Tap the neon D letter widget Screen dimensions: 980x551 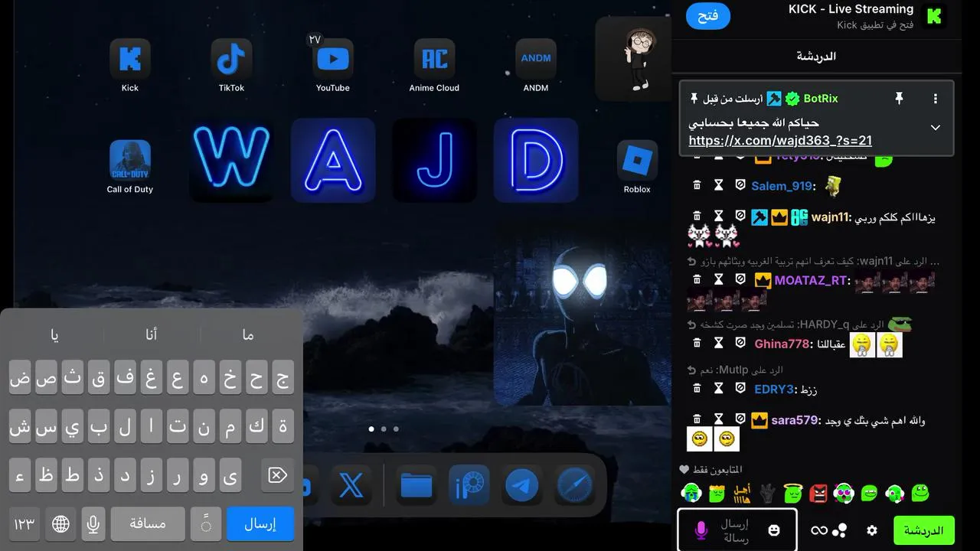[536, 160]
